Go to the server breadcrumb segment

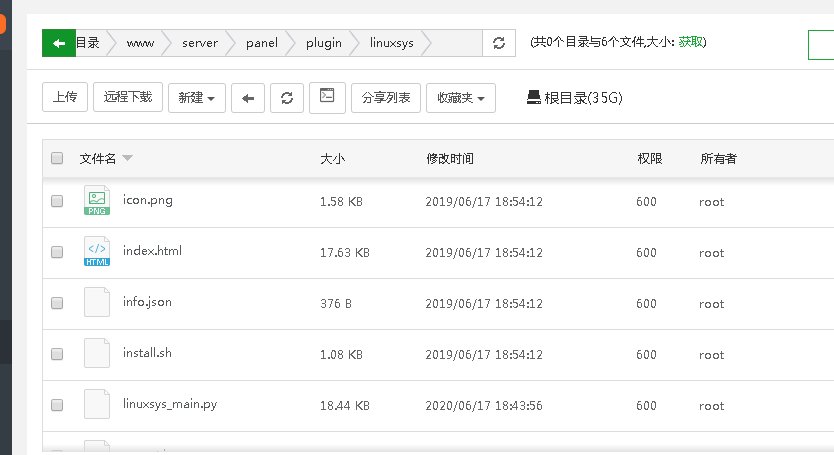pyautogui.click(x=200, y=43)
